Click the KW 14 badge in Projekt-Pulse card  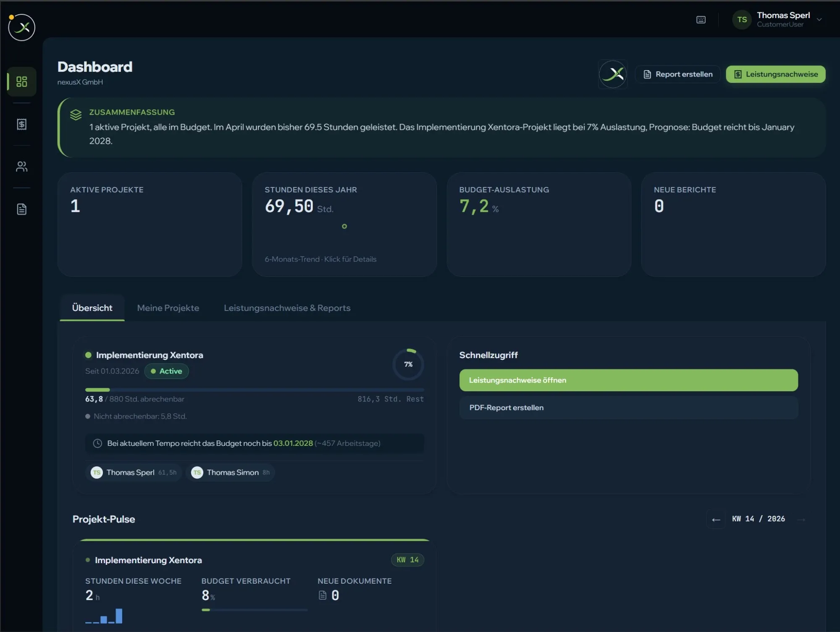(408, 560)
